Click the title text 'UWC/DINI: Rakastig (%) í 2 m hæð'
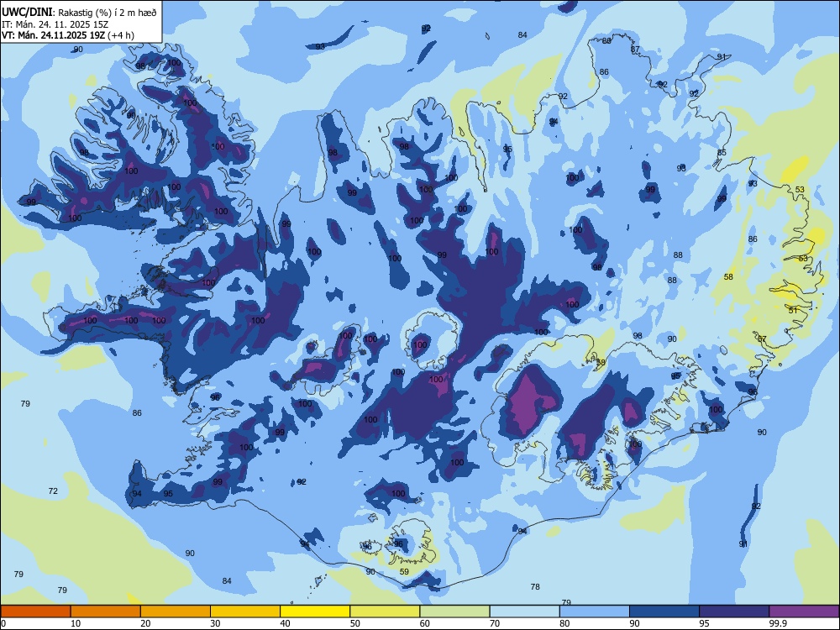 (79, 13)
